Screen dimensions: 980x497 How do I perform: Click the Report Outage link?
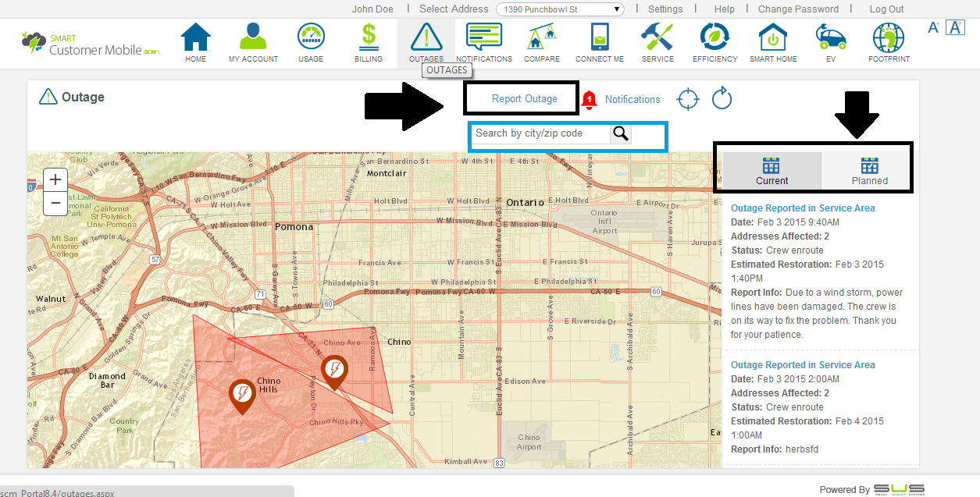coord(524,99)
